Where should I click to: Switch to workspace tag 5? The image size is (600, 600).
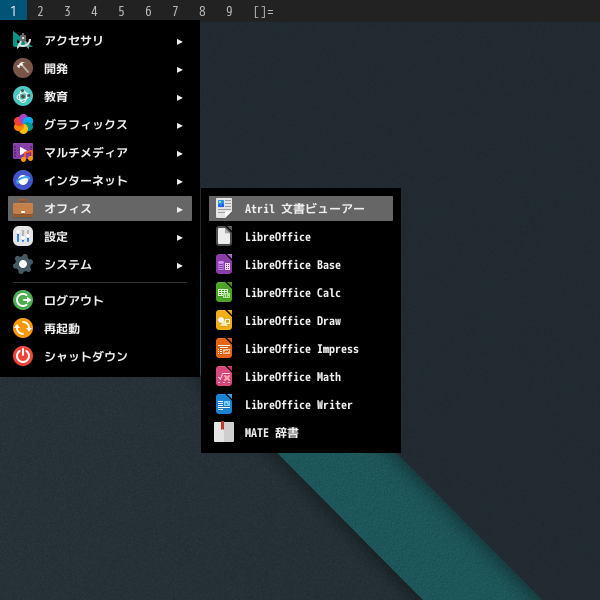pyautogui.click(x=121, y=10)
